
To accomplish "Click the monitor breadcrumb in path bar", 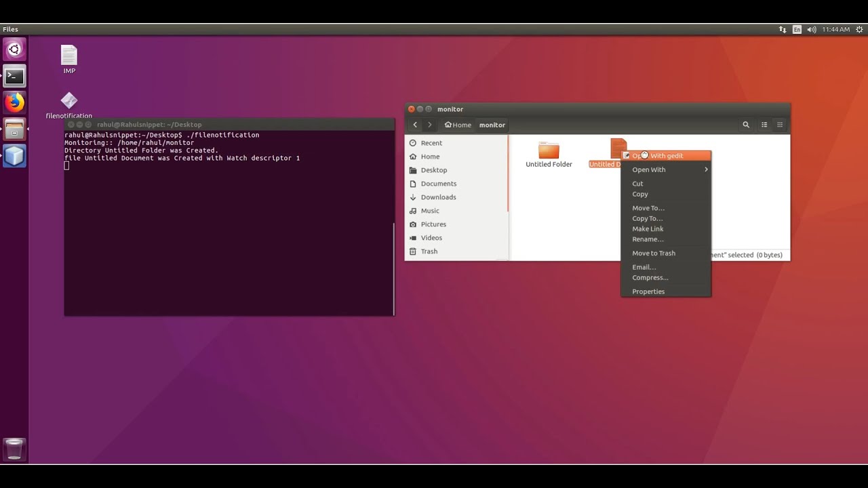I will pyautogui.click(x=492, y=125).
